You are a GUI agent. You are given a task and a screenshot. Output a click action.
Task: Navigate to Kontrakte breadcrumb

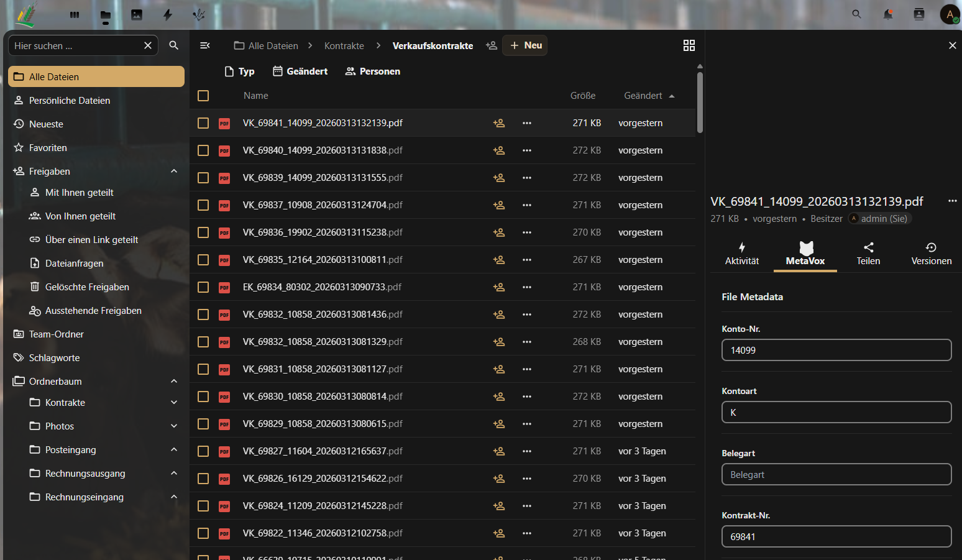coord(344,46)
